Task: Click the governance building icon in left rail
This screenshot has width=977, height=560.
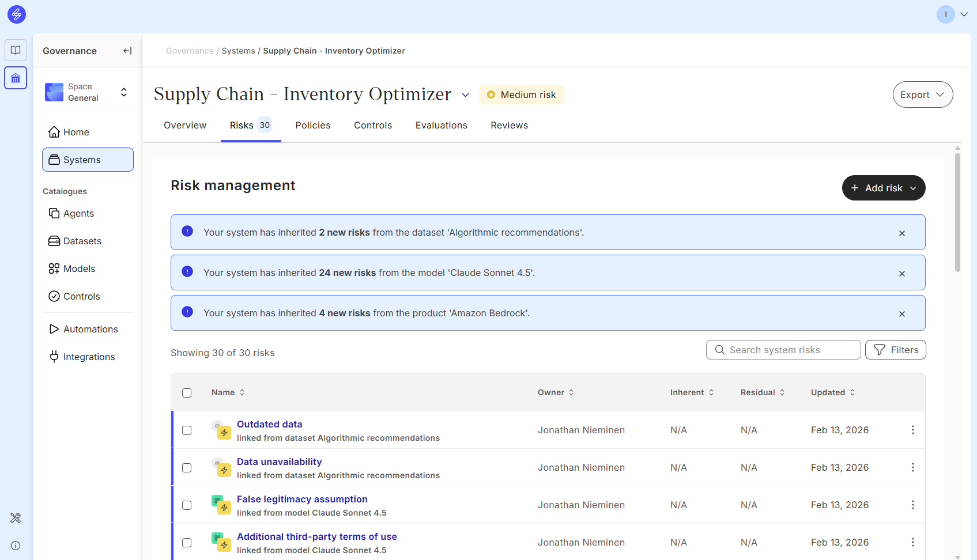Action: [16, 78]
